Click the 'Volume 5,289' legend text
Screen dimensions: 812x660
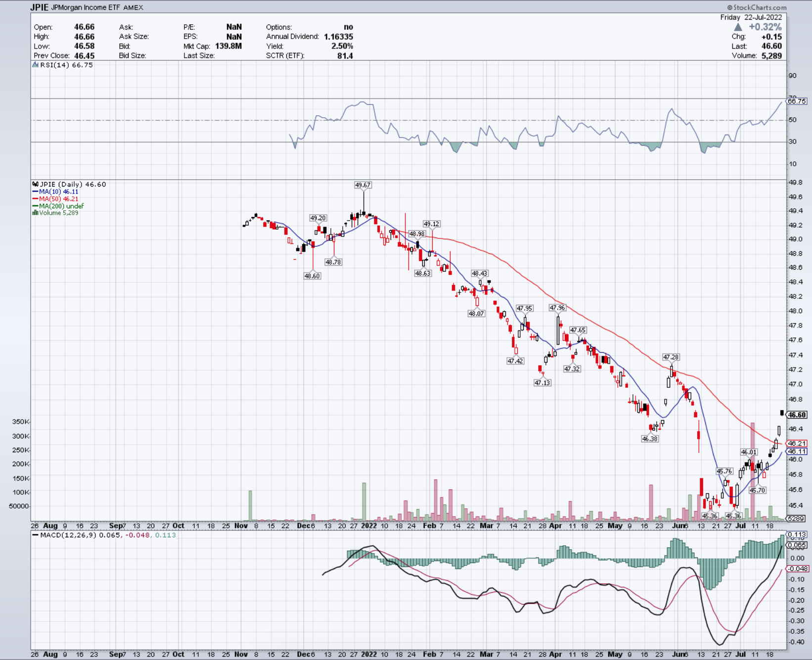point(58,213)
